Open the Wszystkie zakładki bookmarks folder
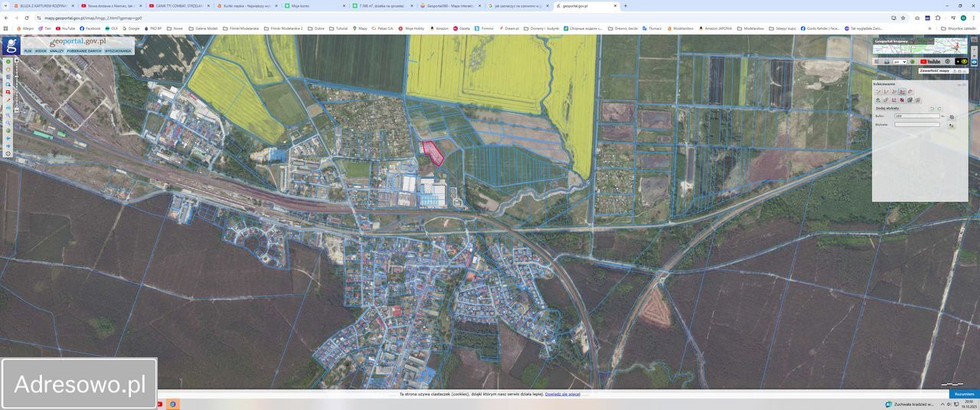980x410 pixels. coord(959,28)
